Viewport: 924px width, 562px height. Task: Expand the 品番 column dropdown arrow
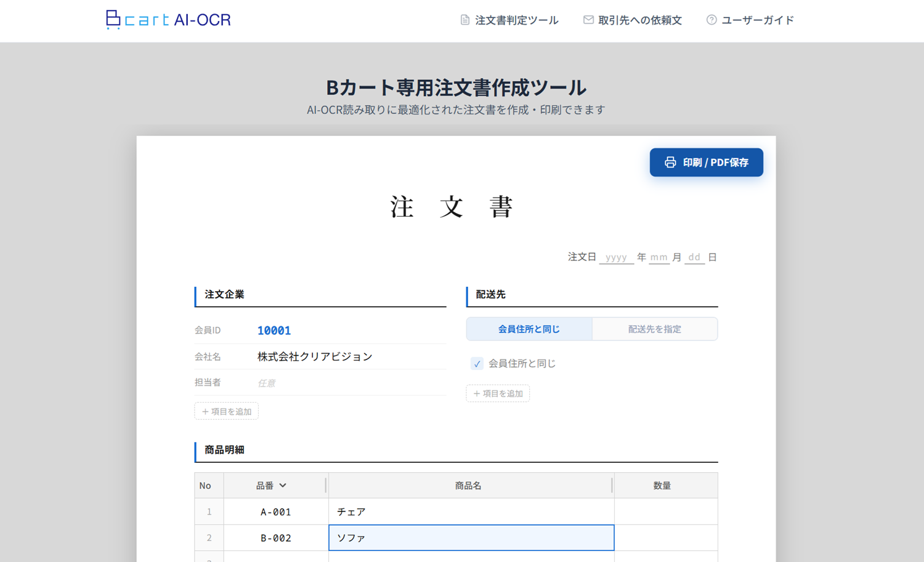pos(283,486)
